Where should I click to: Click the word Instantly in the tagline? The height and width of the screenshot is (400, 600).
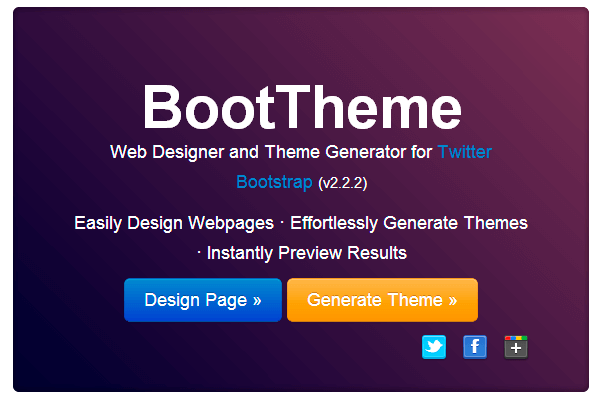click(241, 252)
